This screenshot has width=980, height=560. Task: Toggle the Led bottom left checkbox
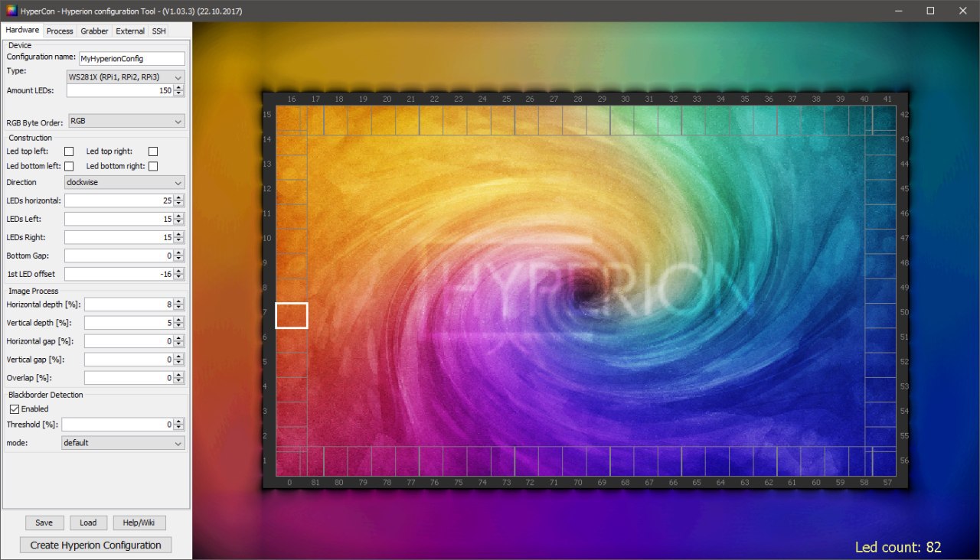[x=69, y=166]
